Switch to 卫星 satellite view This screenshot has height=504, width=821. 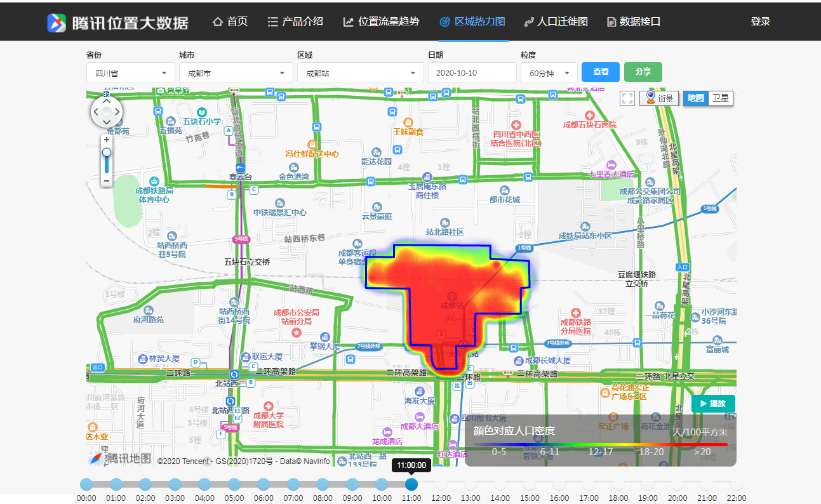pyautogui.click(x=721, y=98)
